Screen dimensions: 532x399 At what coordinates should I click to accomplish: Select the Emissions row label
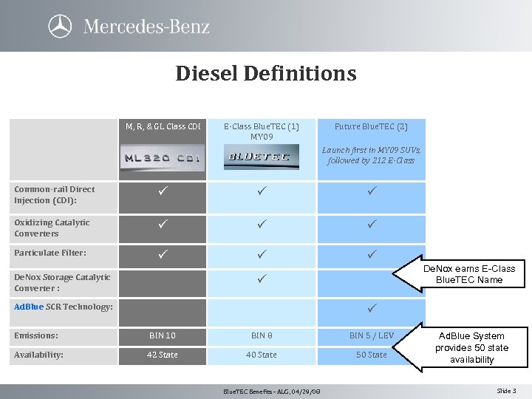pos(36,335)
